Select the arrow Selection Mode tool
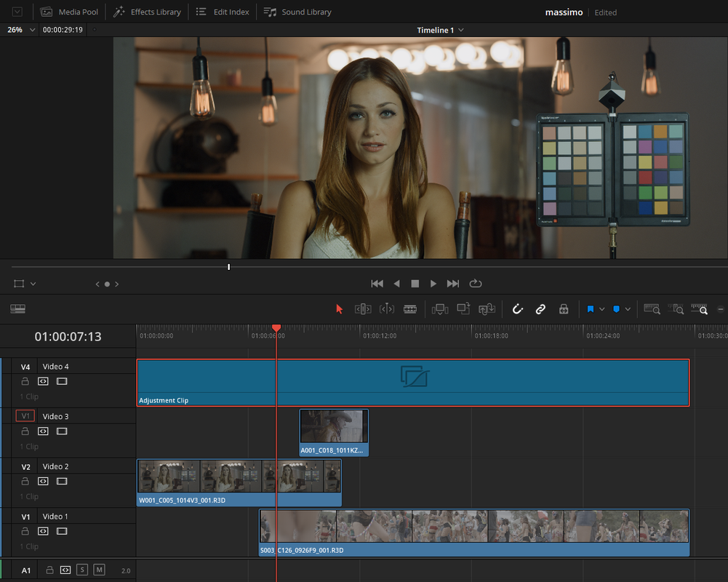This screenshot has height=582, width=728. (339, 309)
